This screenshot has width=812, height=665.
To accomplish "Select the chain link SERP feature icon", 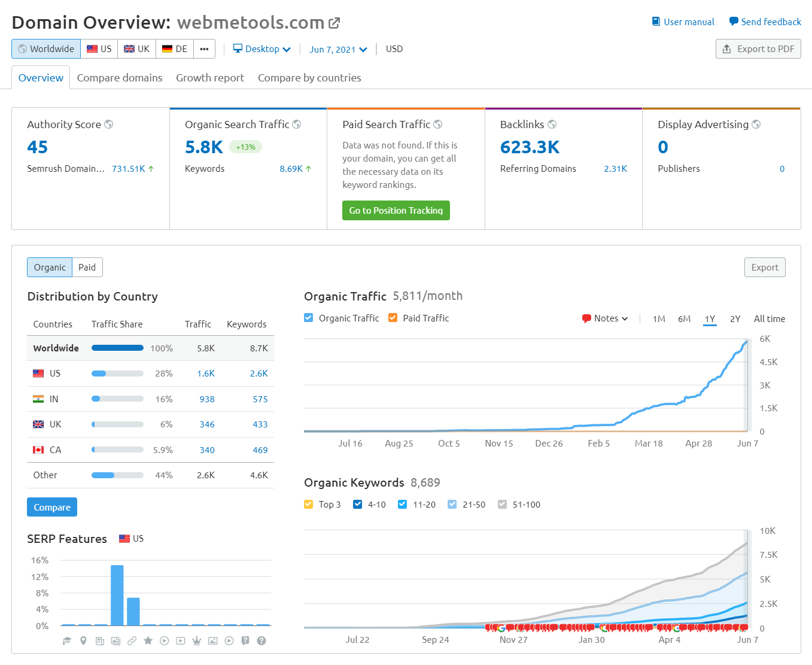I will point(132,640).
